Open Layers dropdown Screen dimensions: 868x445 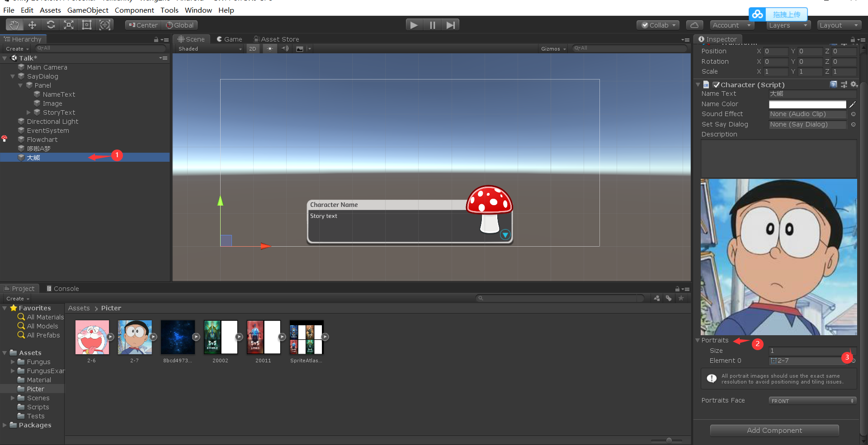[788, 25]
